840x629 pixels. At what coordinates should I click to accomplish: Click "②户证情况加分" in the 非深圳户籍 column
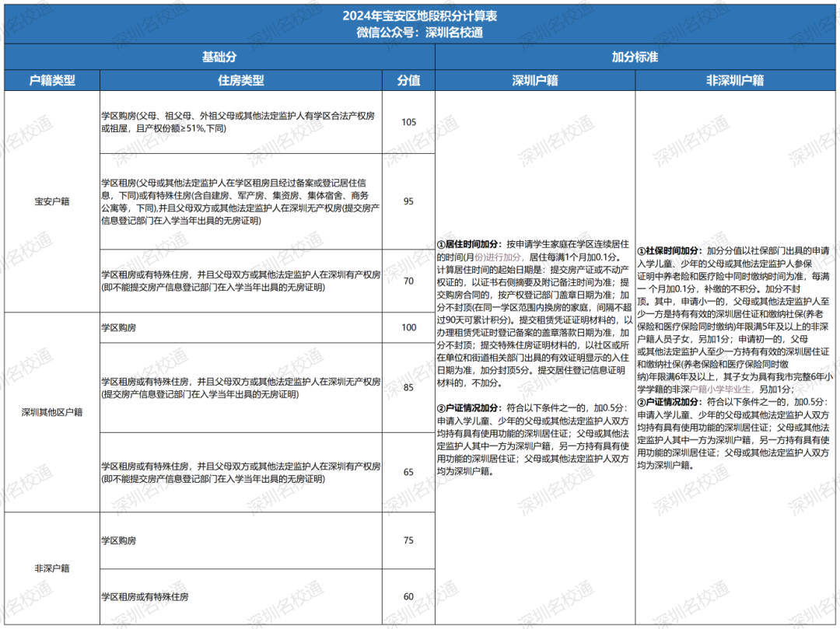pos(669,402)
